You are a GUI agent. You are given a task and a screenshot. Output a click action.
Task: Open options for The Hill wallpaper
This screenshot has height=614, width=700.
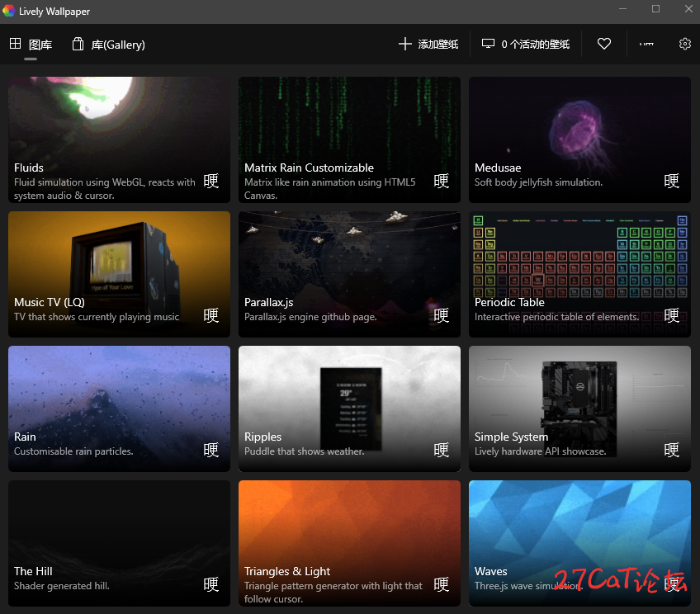tap(211, 584)
